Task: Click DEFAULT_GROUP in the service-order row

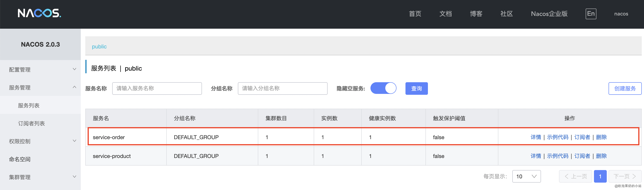Action: pos(196,137)
